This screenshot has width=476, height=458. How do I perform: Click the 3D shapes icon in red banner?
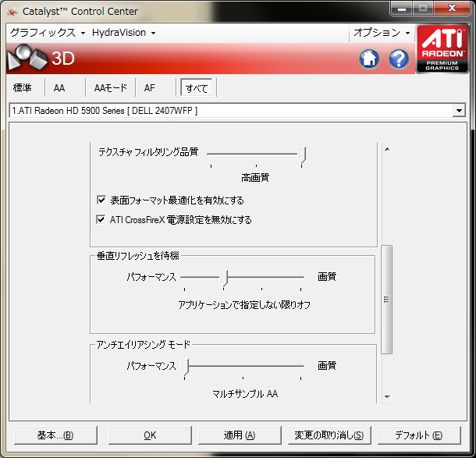pyautogui.click(x=27, y=57)
